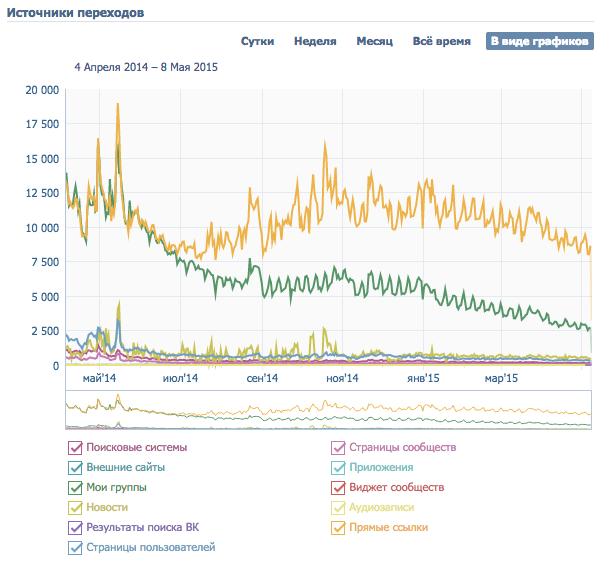Uncheck the Виджет сообществ checkbox

click(x=338, y=487)
